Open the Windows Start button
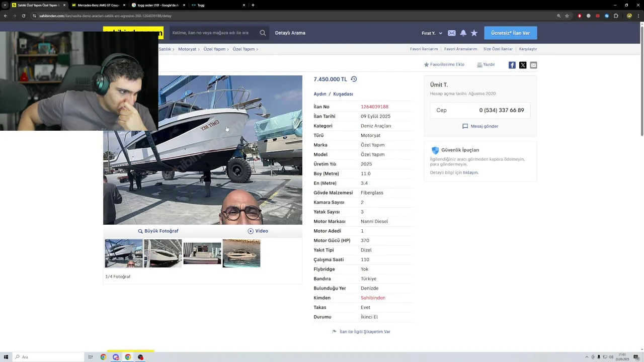The width and height of the screenshot is (644, 362). click(x=5, y=357)
